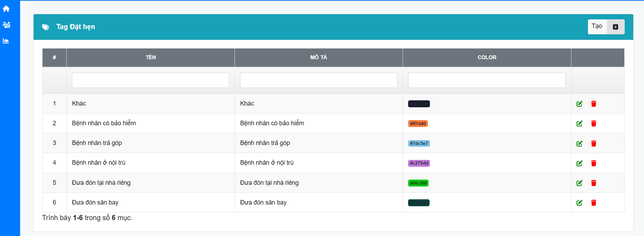Click the Home icon in sidebar
The width and height of the screenshot is (644, 236).
[6, 9]
